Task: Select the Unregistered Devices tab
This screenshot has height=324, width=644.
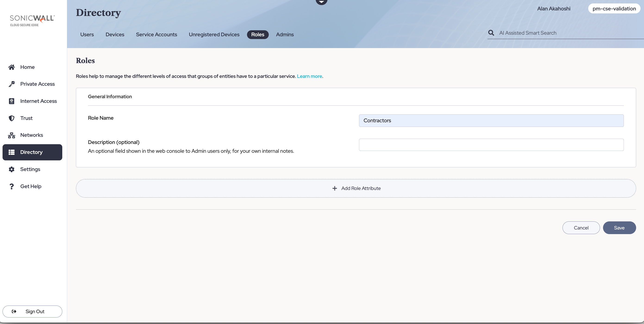Action: [214, 35]
